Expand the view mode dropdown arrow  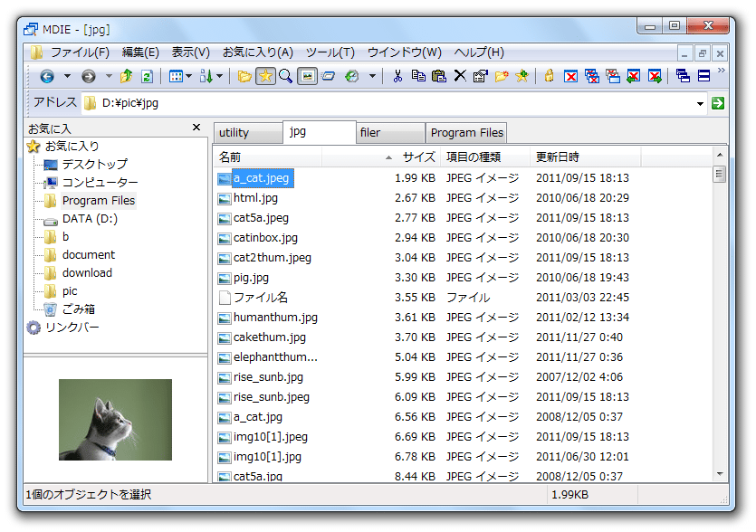(188, 76)
